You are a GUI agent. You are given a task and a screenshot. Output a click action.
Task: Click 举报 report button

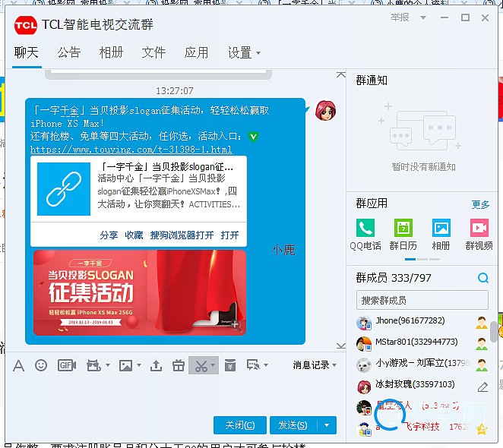[x=400, y=17]
